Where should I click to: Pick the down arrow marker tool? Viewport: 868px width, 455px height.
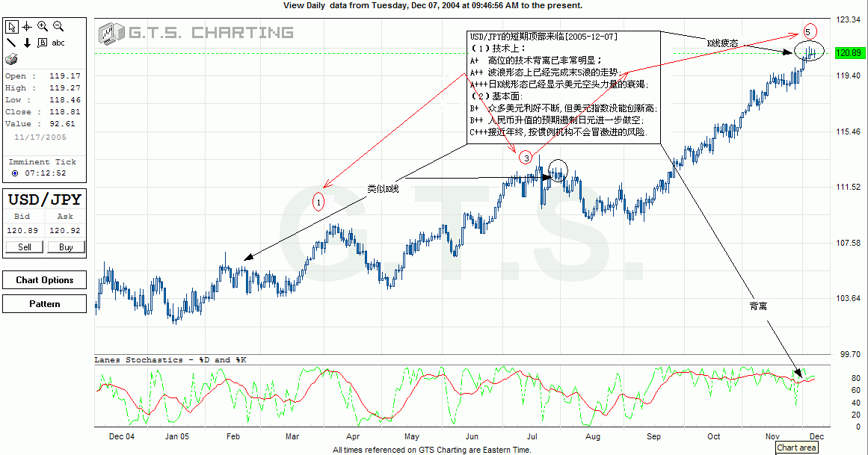tap(27, 43)
